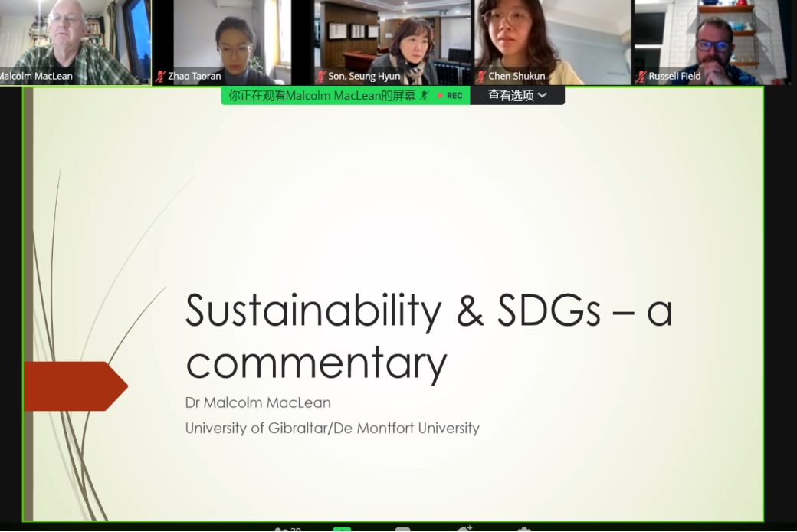
Task: Click the 'Dr Malcolm MacLean' author text
Action: [x=257, y=402]
